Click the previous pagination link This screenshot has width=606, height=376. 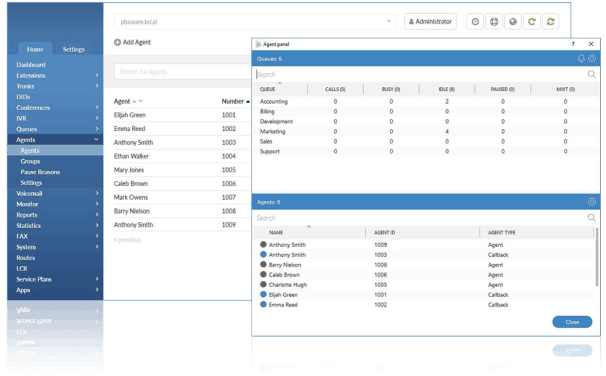pyautogui.click(x=127, y=240)
